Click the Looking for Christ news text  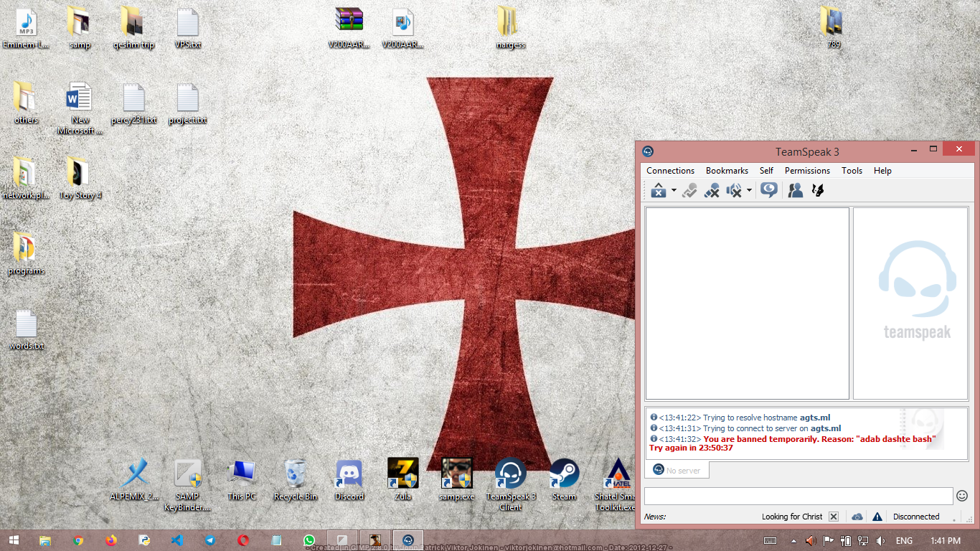(792, 517)
